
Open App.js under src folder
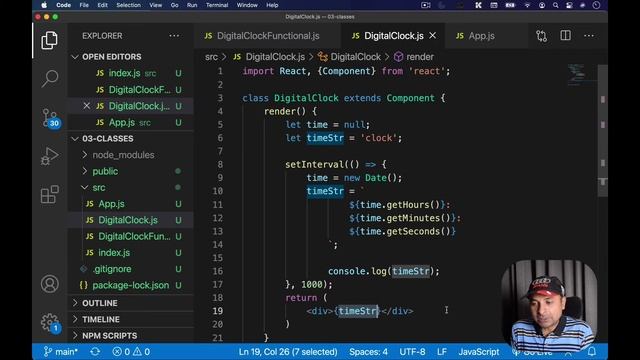(x=111, y=204)
